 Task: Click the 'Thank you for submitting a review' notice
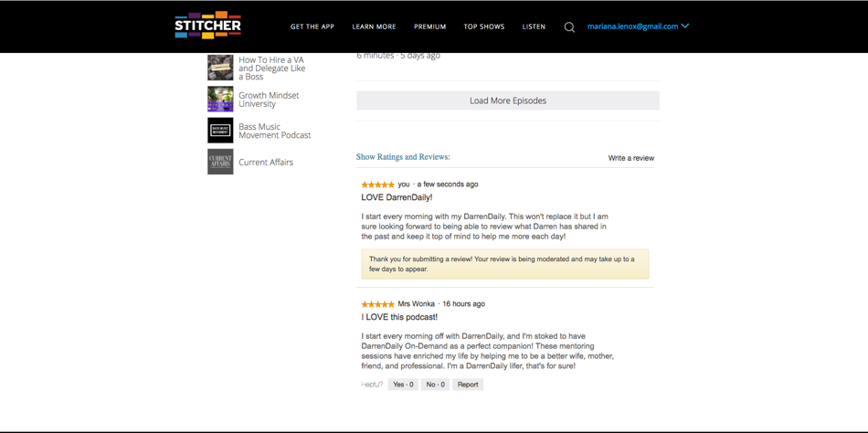tap(505, 264)
